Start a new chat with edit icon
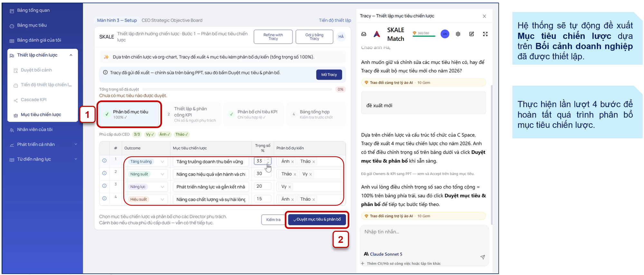Viewport: 644px width, 275px height. [471, 34]
